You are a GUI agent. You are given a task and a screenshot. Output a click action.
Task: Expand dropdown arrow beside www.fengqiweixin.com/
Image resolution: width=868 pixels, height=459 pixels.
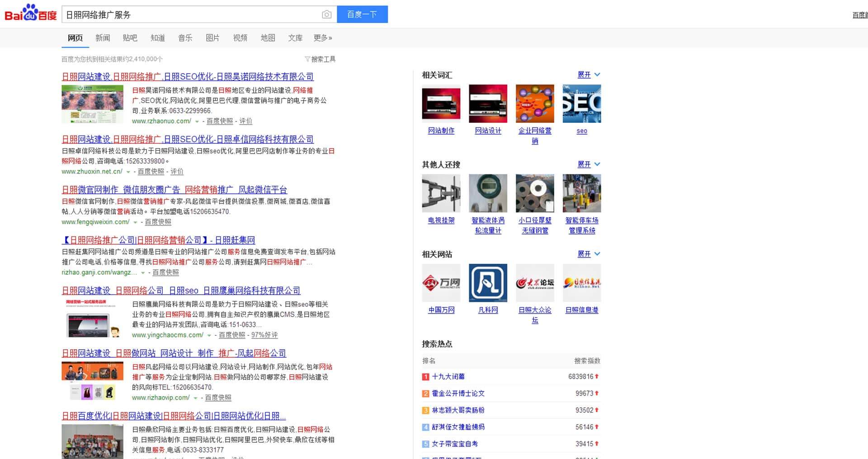[x=135, y=222]
